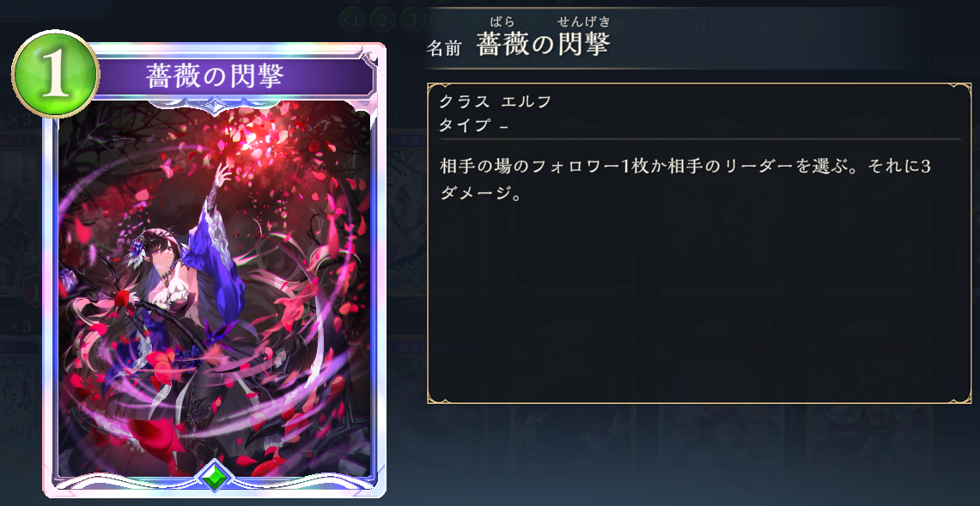This screenshot has width=980, height=506.
Task: Click the タイプ type line
Action: tap(474, 125)
